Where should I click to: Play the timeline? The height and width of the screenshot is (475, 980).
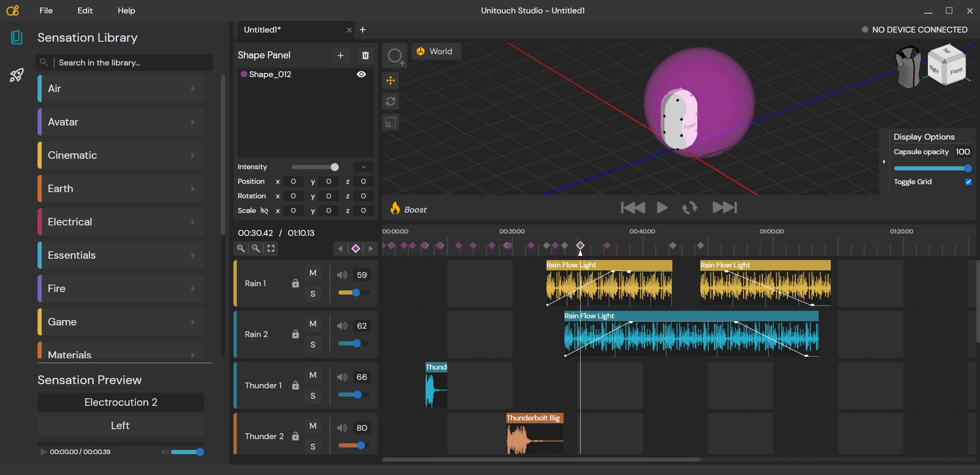(662, 208)
